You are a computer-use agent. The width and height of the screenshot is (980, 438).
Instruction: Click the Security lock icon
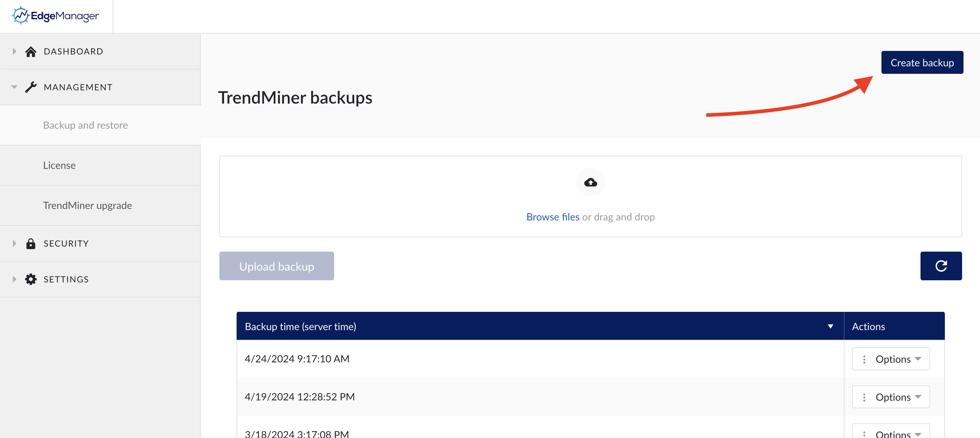click(31, 243)
